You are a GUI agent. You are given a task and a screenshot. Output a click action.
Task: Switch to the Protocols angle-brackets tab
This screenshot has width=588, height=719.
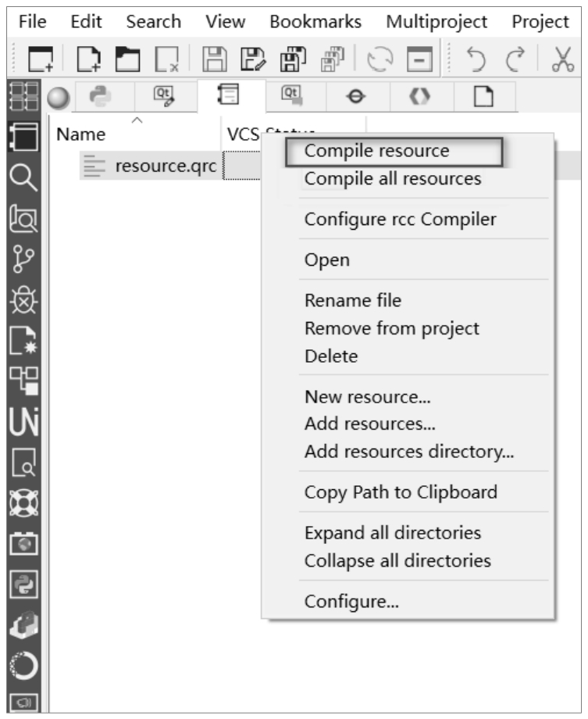pos(420,96)
